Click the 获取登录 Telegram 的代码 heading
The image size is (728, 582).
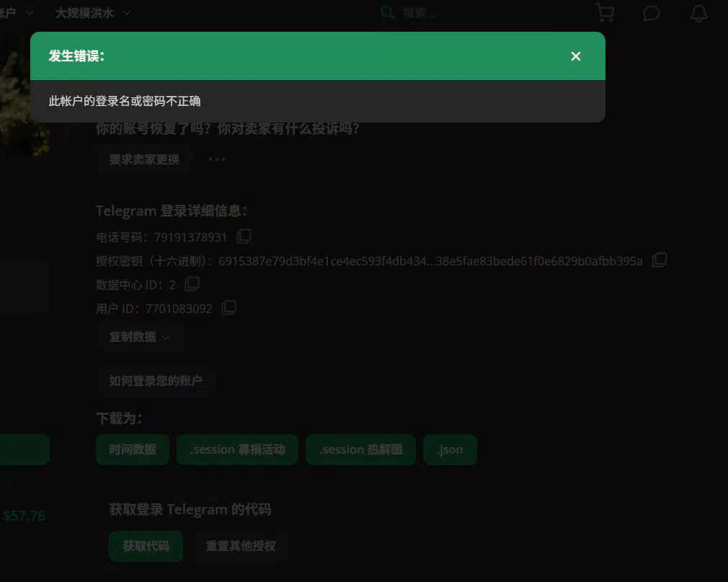coord(190,510)
